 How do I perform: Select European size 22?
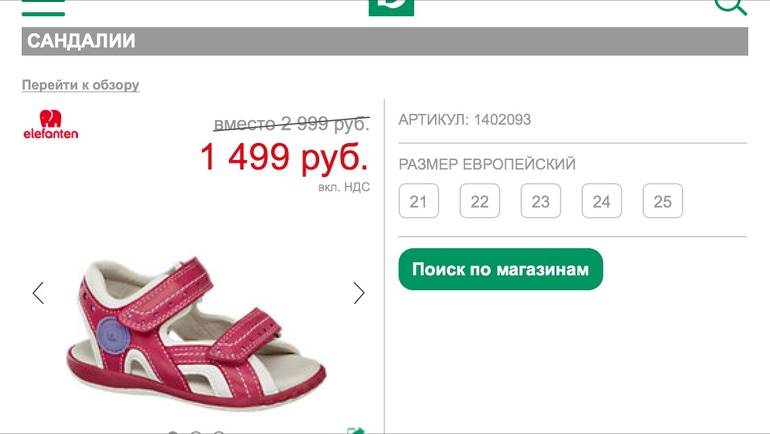479,201
